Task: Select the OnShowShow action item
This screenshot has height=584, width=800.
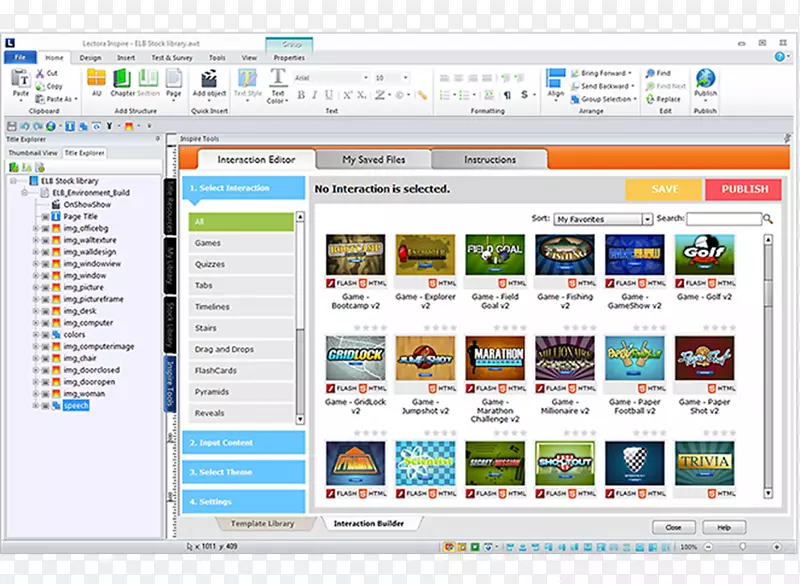Action: (x=87, y=205)
